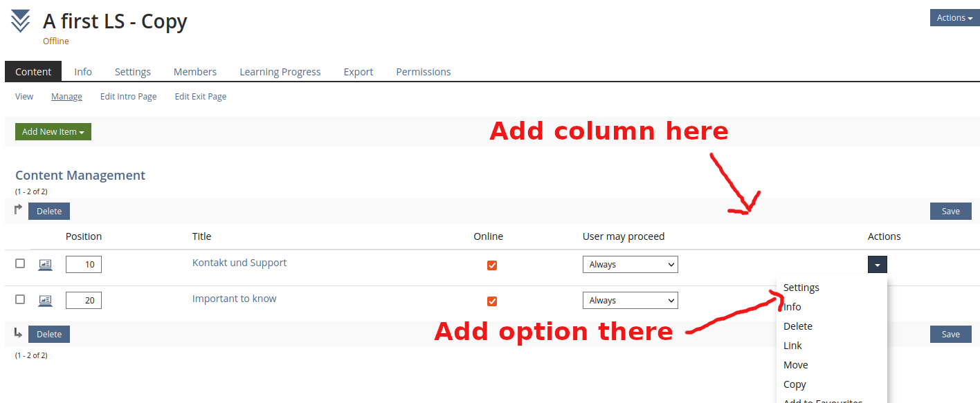The image size is (980, 403).
Task: Open the Edit Intro Page subtab
Action: (128, 97)
